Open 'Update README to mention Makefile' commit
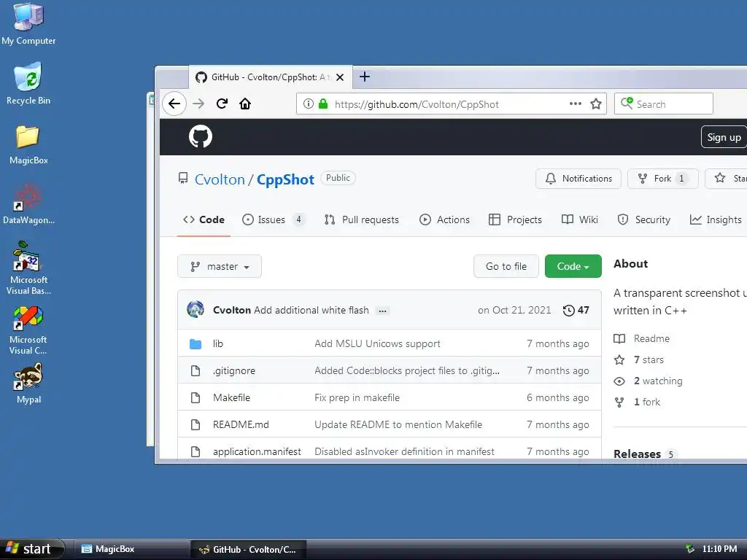 pos(398,424)
